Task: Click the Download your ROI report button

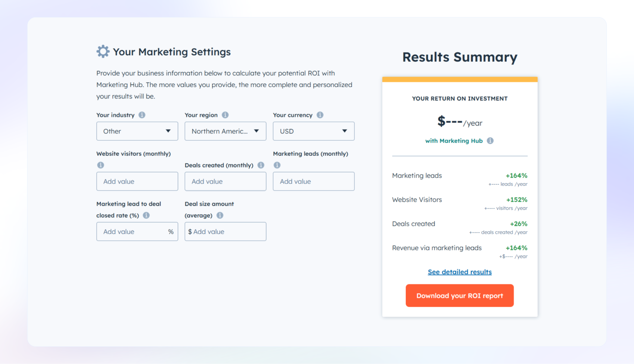Action: [459, 296]
